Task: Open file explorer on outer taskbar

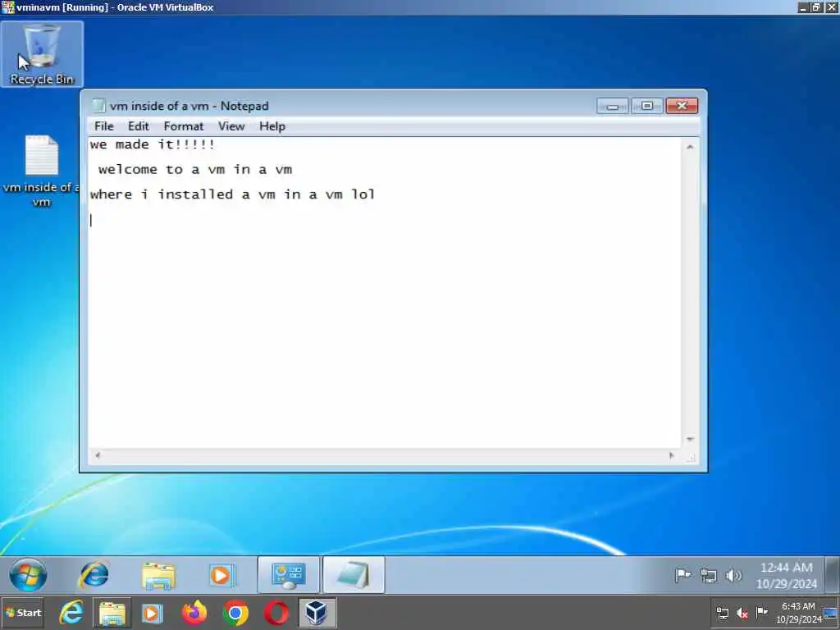Action: tap(112, 613)
